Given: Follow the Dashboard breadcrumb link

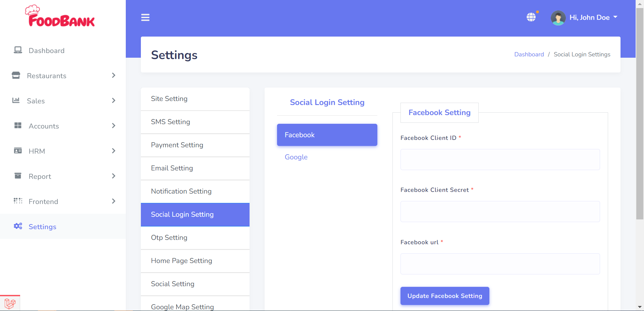Looking at the screenshot, I should 529,54.
